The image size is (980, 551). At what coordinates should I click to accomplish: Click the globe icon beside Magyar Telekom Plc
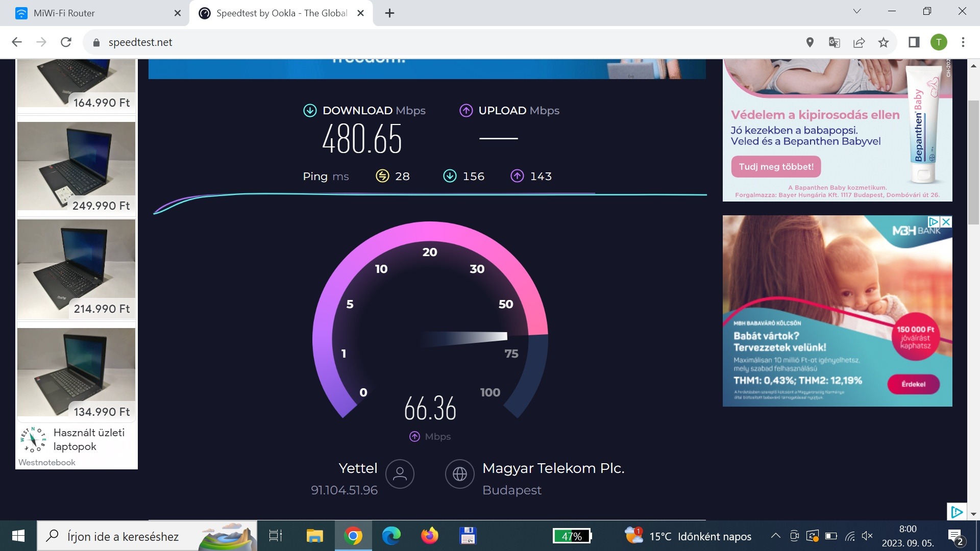coord(460,474)
